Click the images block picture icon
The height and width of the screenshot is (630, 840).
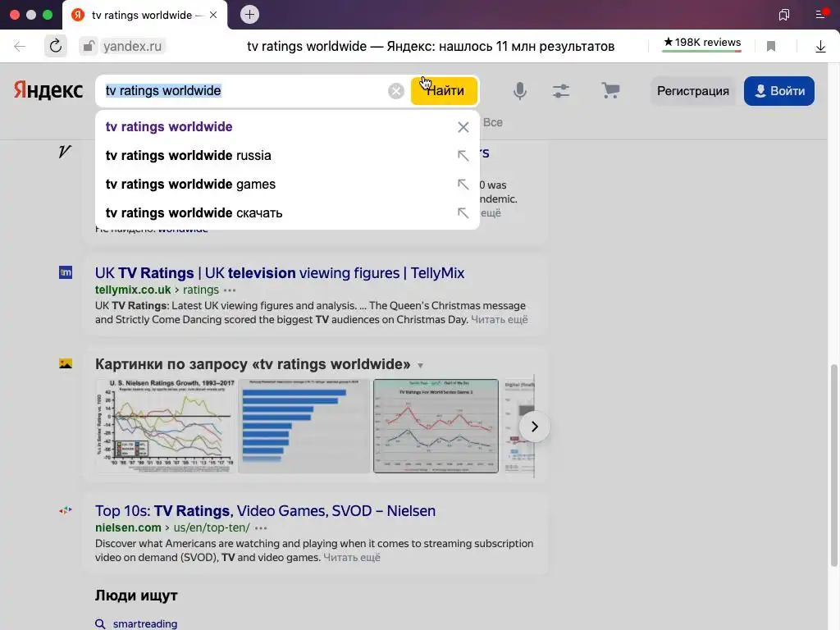[66, 363]
